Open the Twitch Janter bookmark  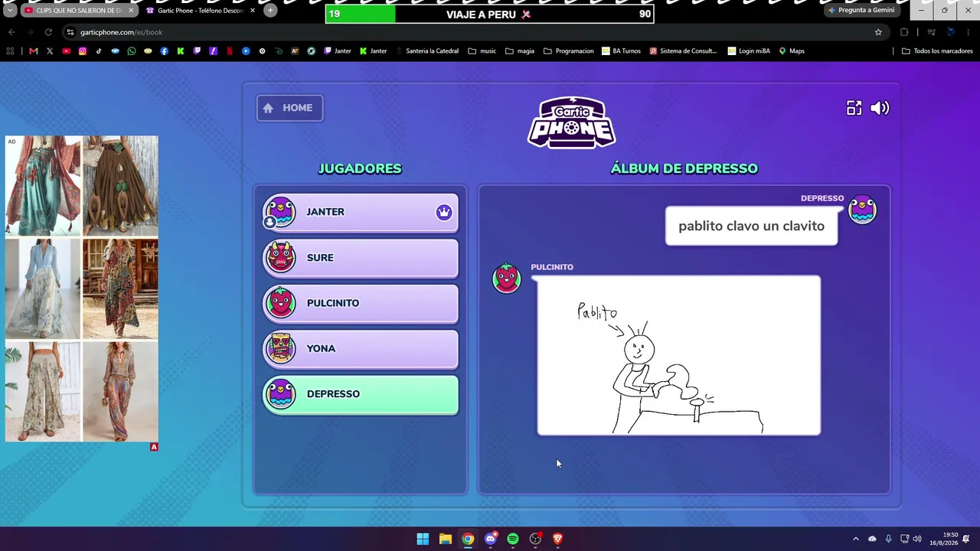338,51
